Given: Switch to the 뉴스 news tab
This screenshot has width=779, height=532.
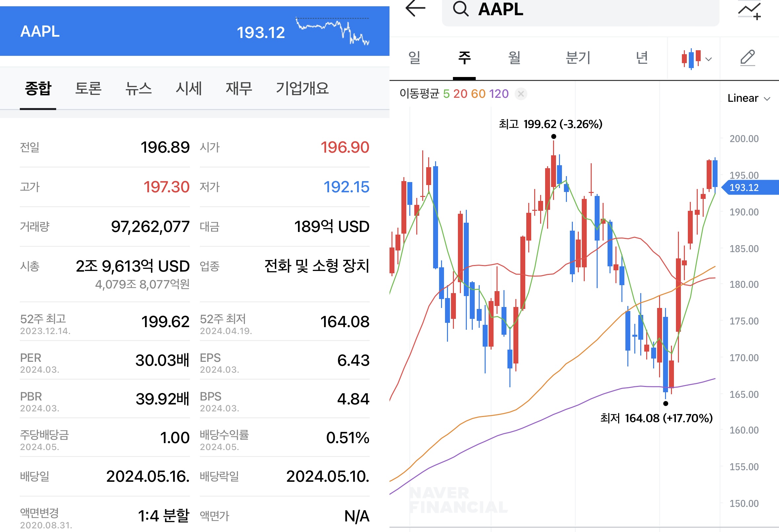Looking at the screenshot, I should (138, 88).
